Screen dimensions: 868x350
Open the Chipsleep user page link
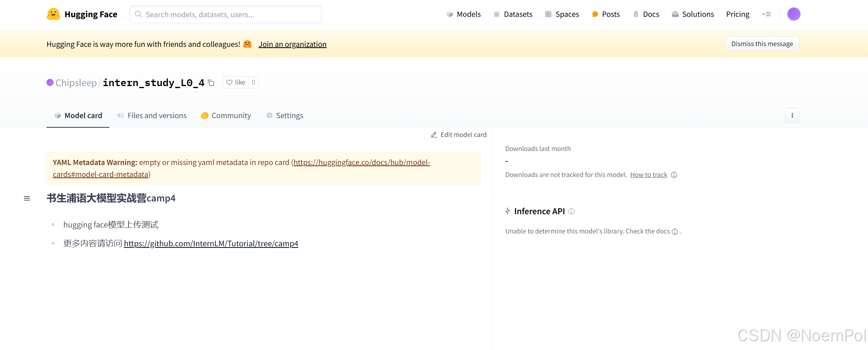(x=76, y=83)
